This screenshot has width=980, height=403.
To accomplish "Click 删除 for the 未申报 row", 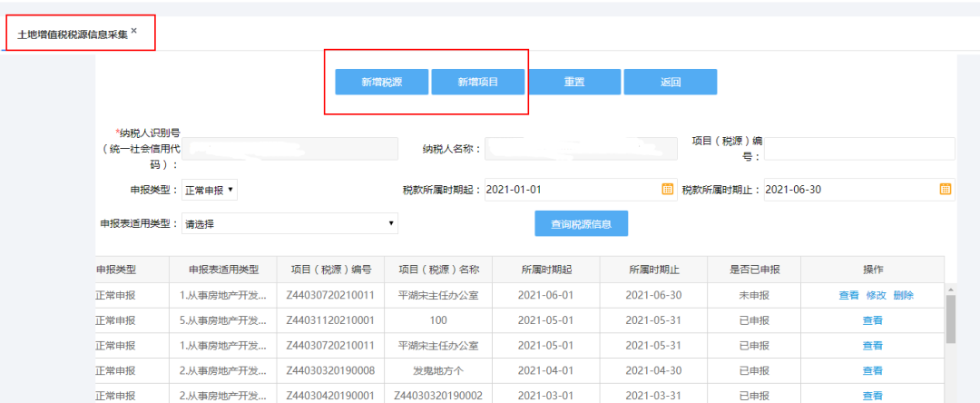I will coord(904,296).
